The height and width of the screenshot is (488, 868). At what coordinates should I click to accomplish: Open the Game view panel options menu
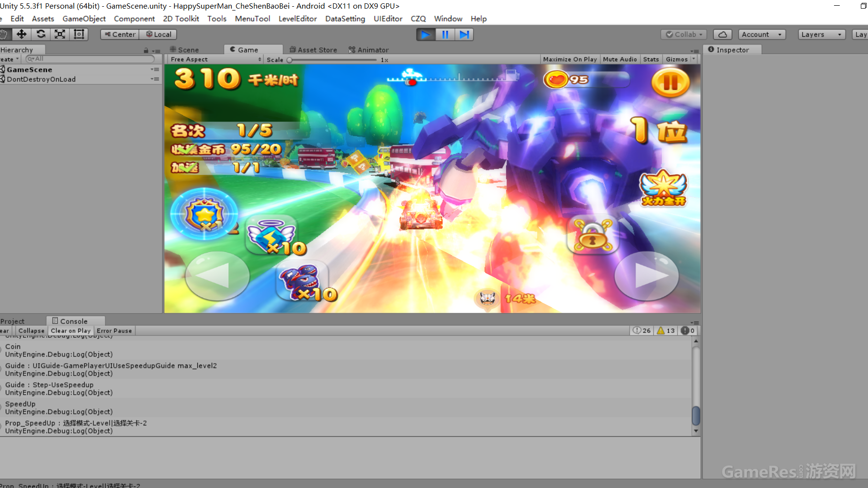695,51
